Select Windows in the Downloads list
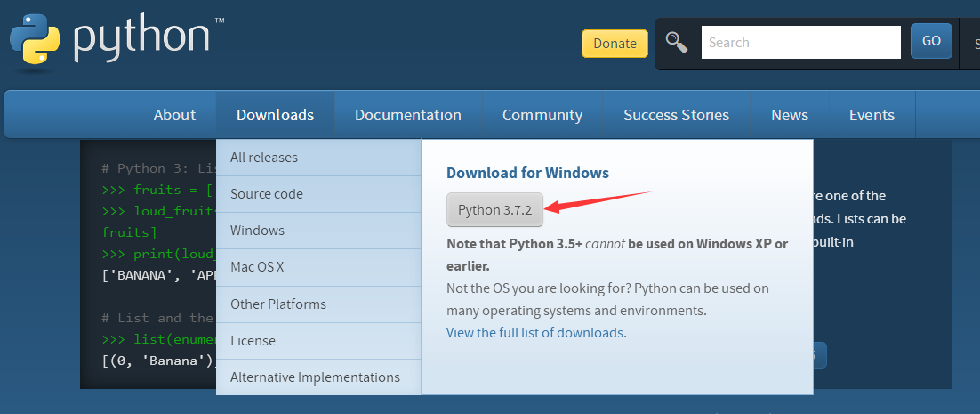The width and height of the screenshot is (980, 414). pos(257,231)
